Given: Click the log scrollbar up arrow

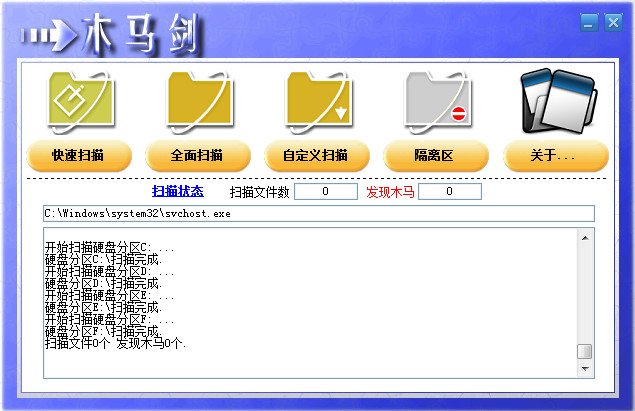Looking at the screenshot, I should [585, 238].
